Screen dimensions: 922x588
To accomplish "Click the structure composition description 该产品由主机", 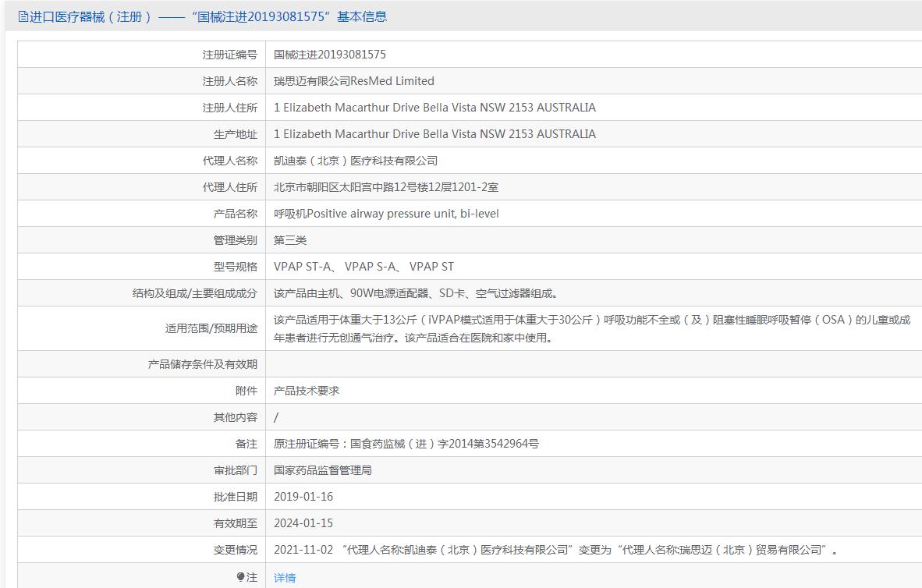I will point(416,293).
